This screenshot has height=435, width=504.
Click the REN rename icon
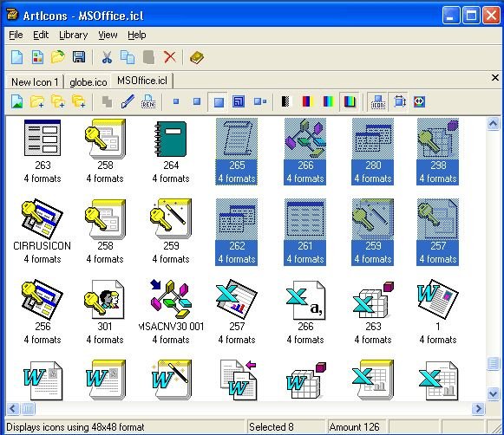click(x=148, y=101)
